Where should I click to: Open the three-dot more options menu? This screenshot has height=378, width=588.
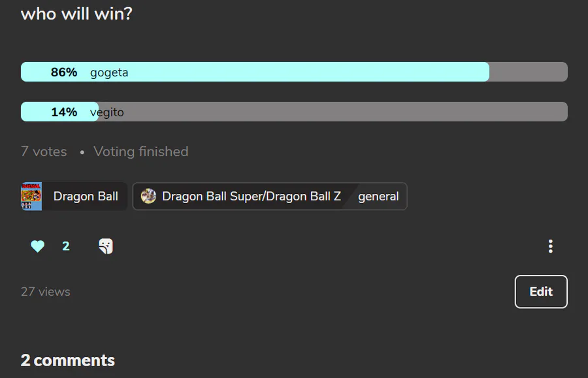(550, 246)
